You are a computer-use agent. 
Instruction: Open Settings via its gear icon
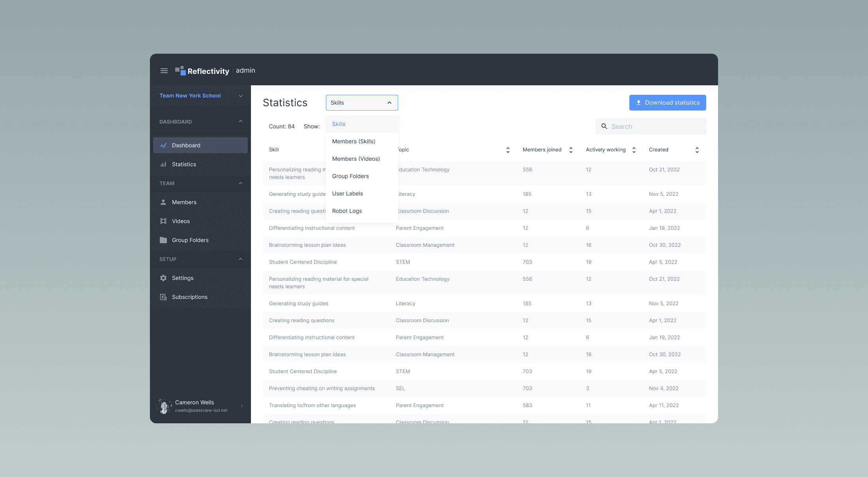[163, 278]
